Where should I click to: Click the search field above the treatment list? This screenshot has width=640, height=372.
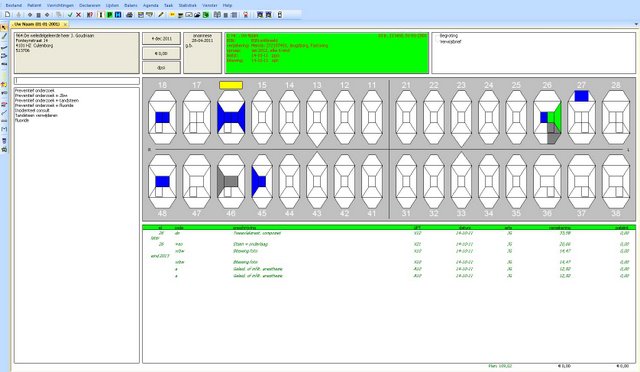77,81
